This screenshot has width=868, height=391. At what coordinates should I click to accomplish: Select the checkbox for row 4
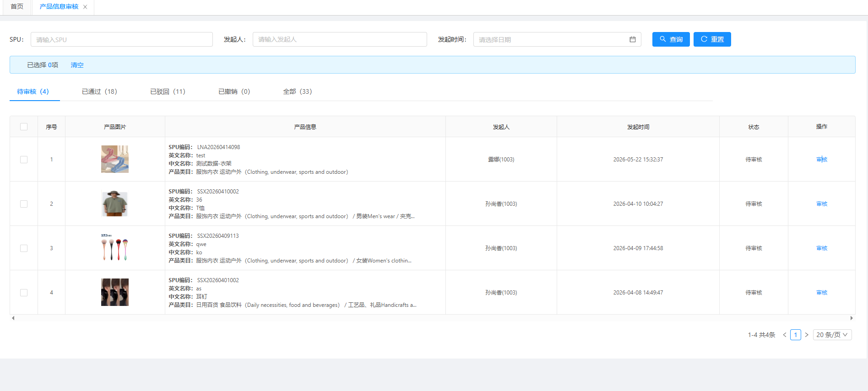tap(24, 293)
